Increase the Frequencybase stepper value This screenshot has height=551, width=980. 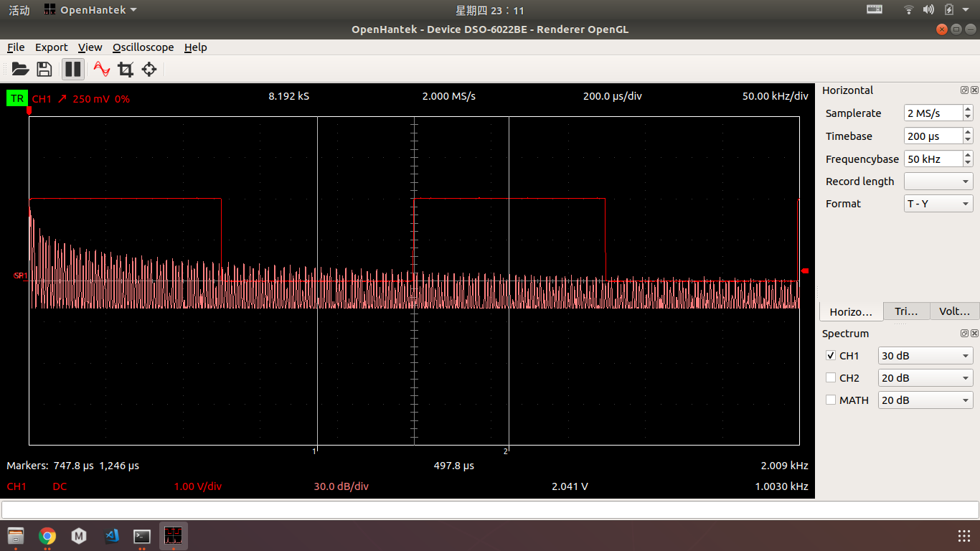(x=968, y=155)
